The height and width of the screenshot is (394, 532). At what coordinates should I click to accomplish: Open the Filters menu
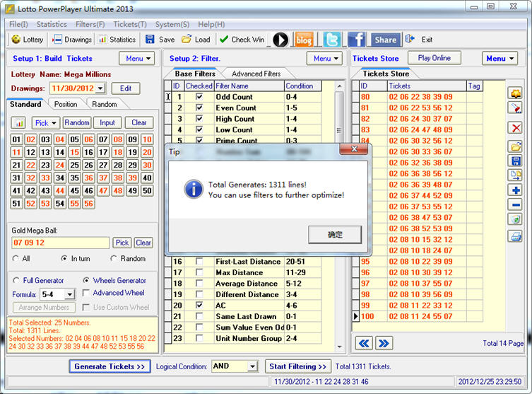[90, 25]
